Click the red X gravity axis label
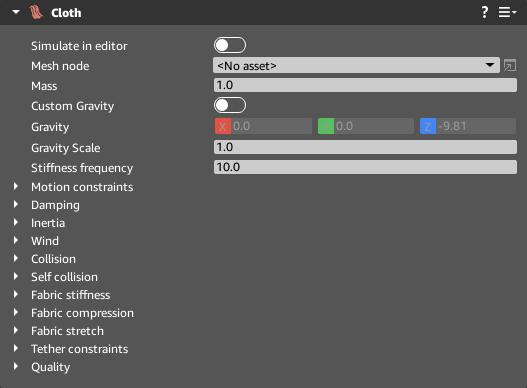The image size is (527, 388). tap(222, 126)
